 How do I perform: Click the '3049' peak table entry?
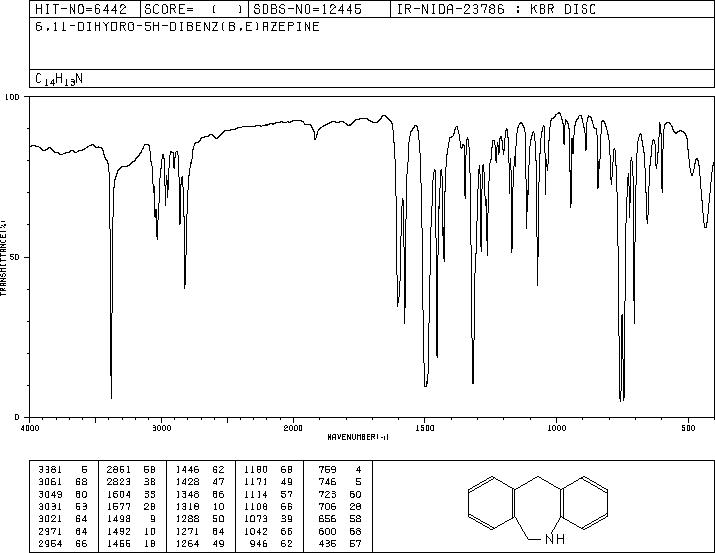(x=50, y=494)
